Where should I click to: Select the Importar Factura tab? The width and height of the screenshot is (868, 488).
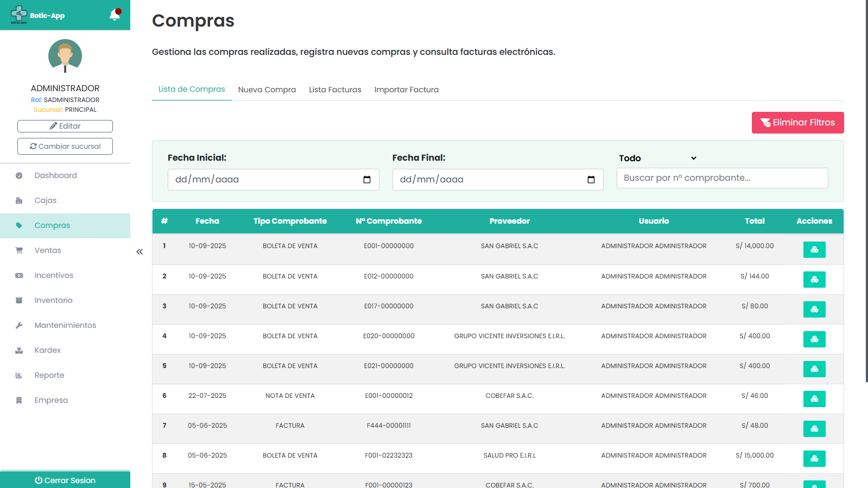[x=406, y=90]
